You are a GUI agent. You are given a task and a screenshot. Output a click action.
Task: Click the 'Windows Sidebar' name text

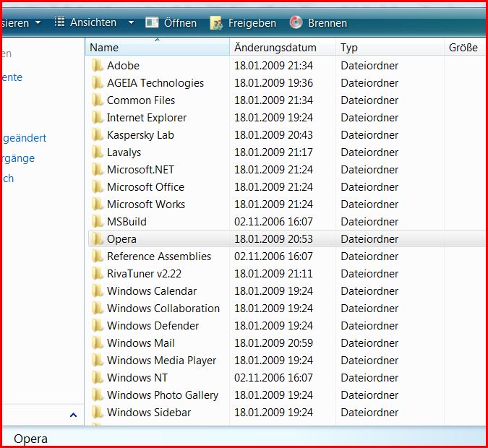click(149, 412)
